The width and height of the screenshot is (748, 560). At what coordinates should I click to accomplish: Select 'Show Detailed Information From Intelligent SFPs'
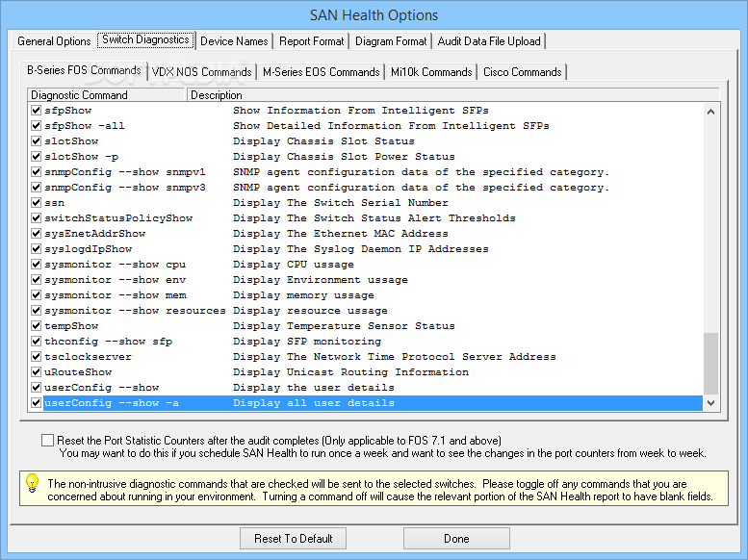391,126
